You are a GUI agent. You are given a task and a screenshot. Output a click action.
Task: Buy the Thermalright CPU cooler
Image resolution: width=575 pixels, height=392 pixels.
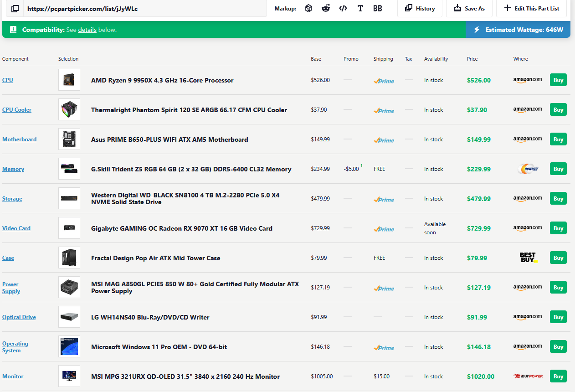click(x=558, y=109)
